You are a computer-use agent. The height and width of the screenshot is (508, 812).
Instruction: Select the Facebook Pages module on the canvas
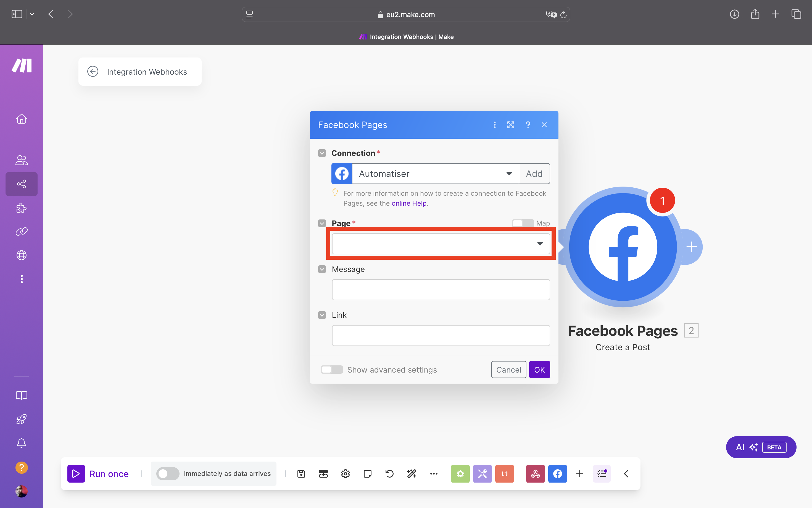coord(623,247)
